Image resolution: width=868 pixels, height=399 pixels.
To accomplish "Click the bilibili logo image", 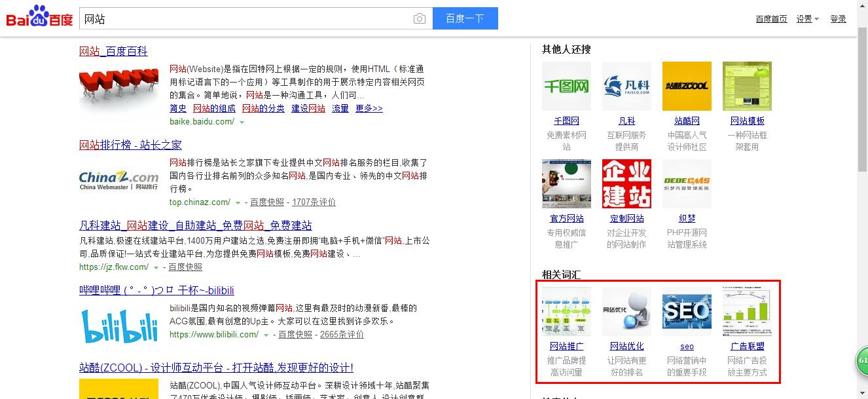I will coord(119,325).
